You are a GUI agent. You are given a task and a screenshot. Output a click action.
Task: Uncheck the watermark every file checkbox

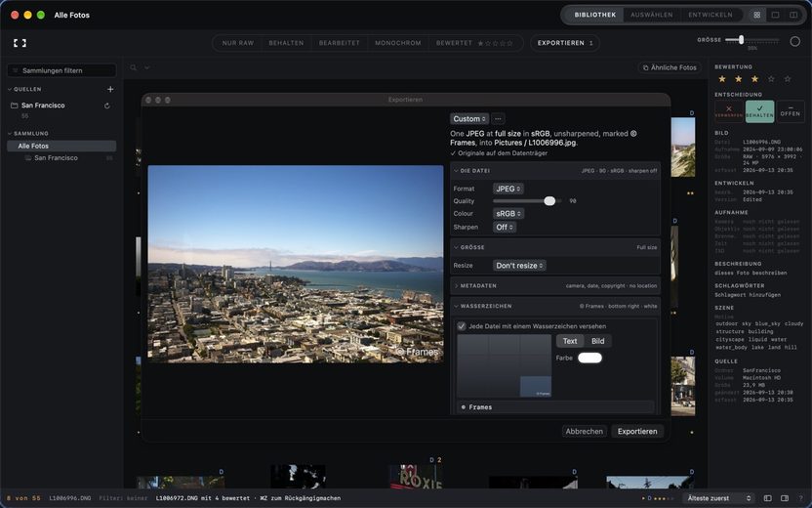point(461,326)
